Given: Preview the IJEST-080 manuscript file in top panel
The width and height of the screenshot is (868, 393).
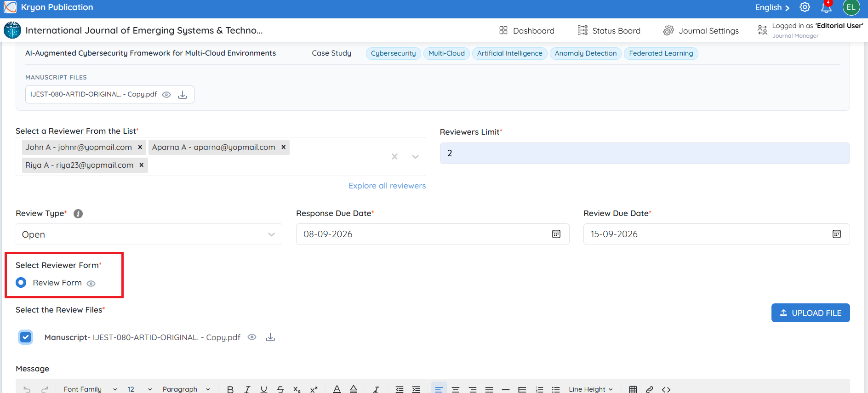Looking at the screenshot, I should tap(166, 95).
